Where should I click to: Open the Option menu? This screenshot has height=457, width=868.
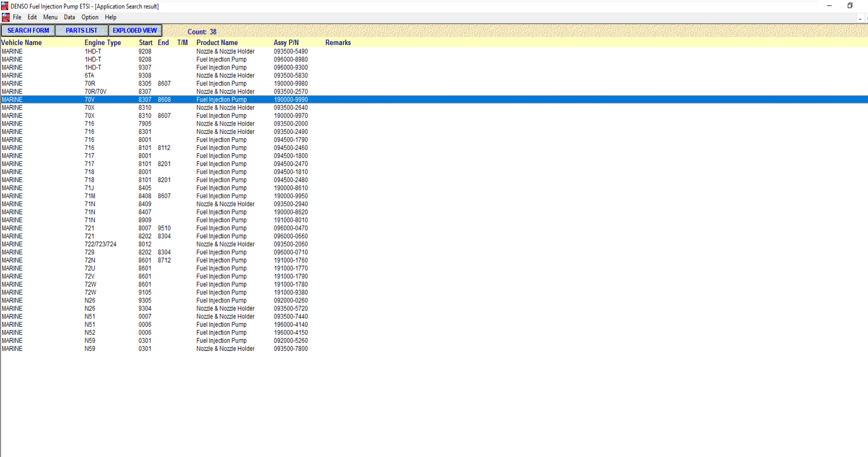(x=90, y=17)
